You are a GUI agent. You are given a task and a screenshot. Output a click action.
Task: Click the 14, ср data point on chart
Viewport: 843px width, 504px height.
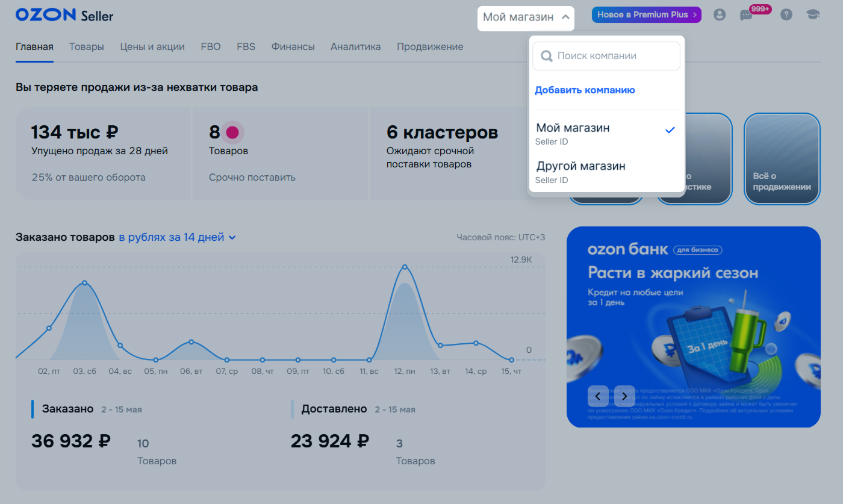(476, 343)
